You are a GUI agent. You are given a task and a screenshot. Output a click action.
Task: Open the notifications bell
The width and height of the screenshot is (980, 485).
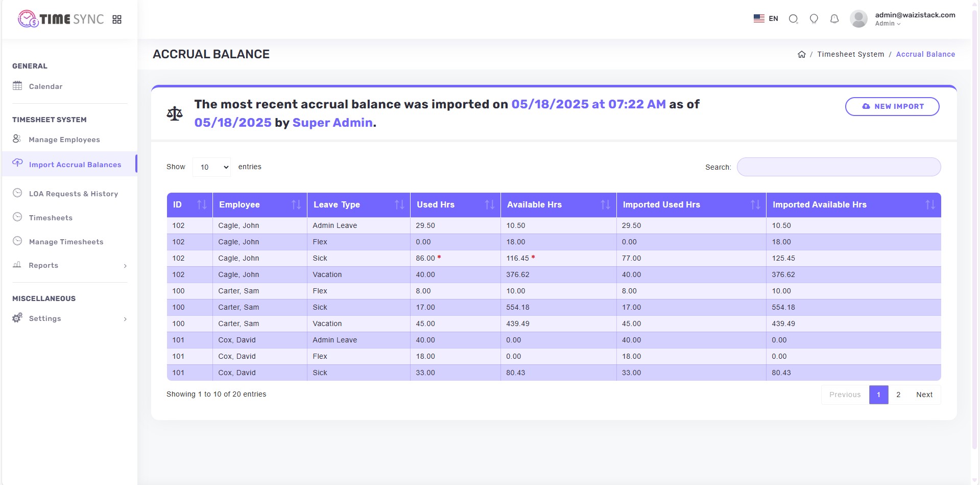click(x=834, y=18)
